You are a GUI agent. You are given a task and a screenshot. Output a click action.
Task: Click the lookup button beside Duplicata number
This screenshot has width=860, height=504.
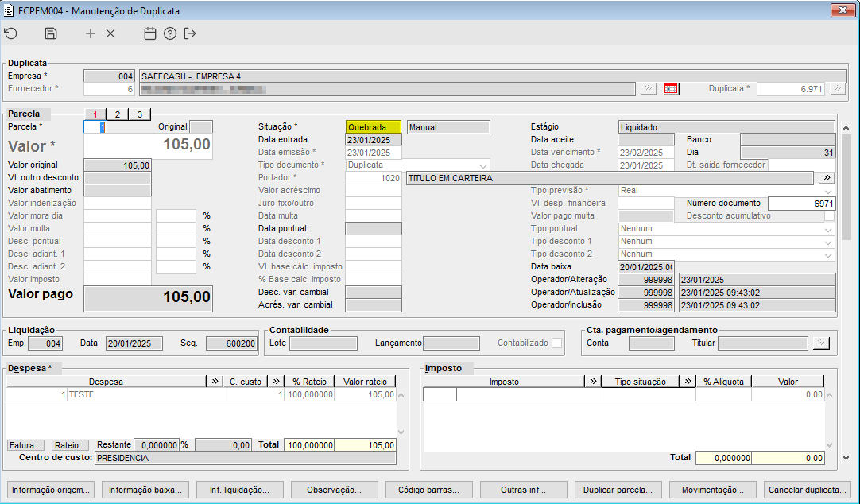(x=838, y=89)
